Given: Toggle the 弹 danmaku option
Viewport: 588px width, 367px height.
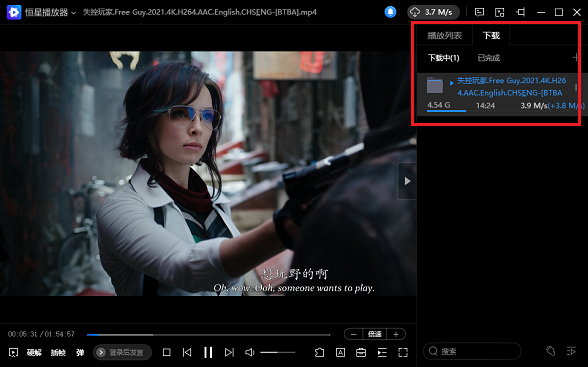Looking at the screenshot, I should pos(80,352).
